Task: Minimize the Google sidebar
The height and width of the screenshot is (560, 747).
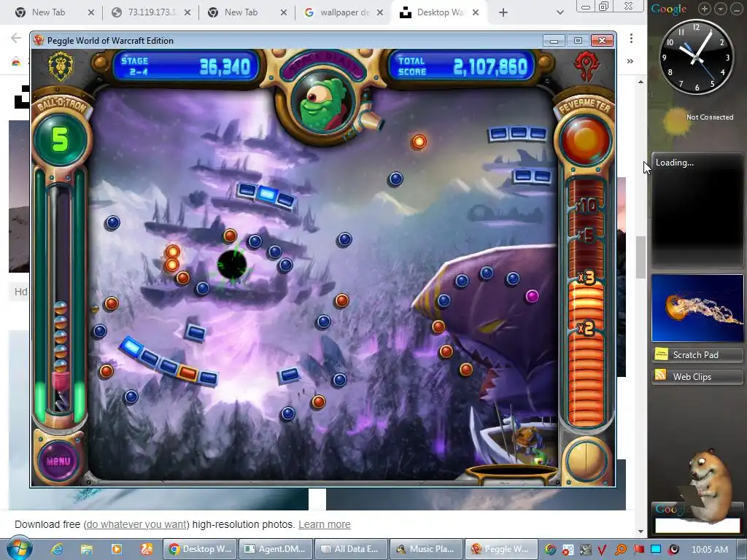Action: click(x=737, y=9)
